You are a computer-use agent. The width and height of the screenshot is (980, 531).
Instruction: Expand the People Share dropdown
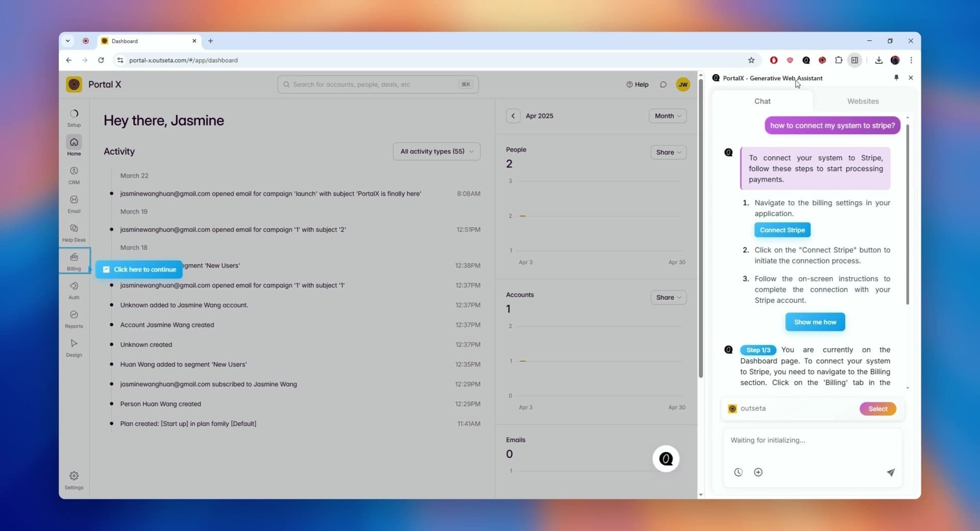668,152
